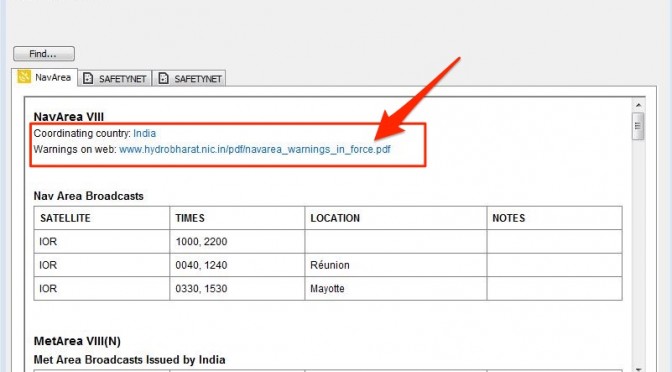Open the first SAFETYNET tab
Screen dimensions: 672x372
coord(114,78)
